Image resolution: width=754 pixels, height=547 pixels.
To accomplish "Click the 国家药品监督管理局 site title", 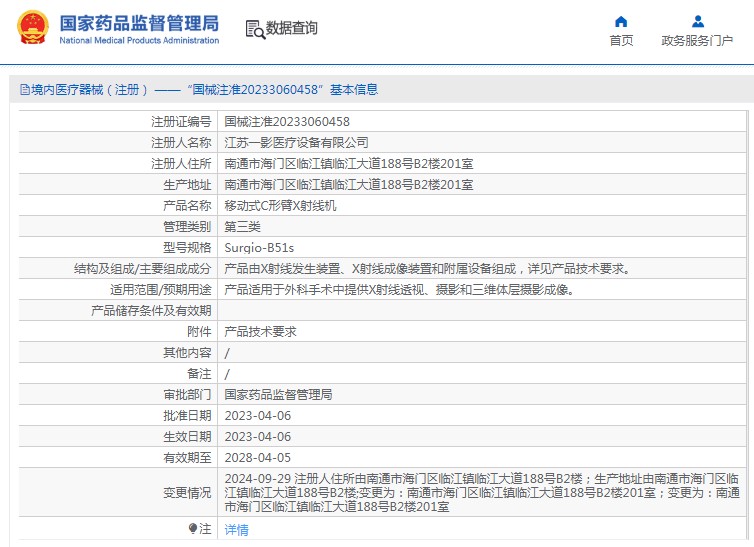I will pos(139,22).
